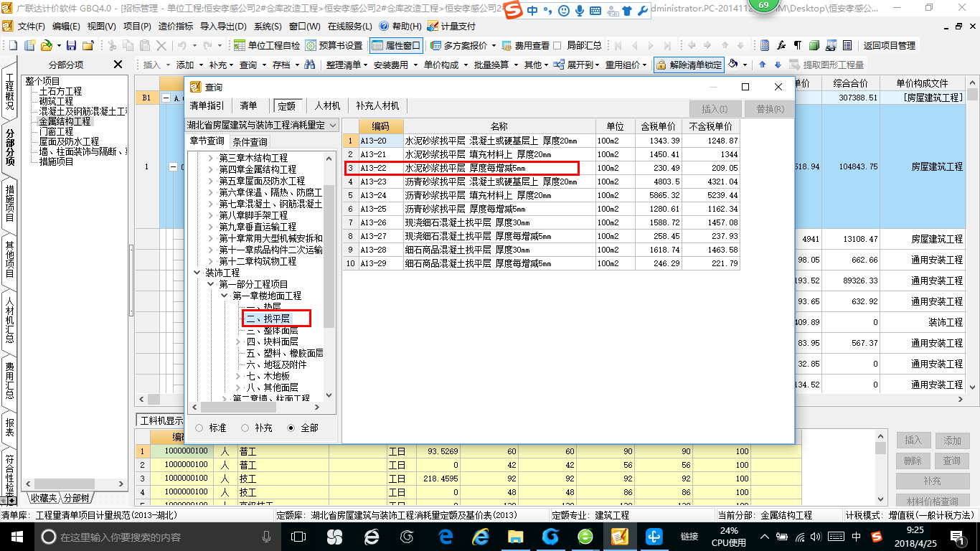Select 二、找平层 tree item
The height and width of the screenshot is (551, 980).
click(x=268, y=319)
